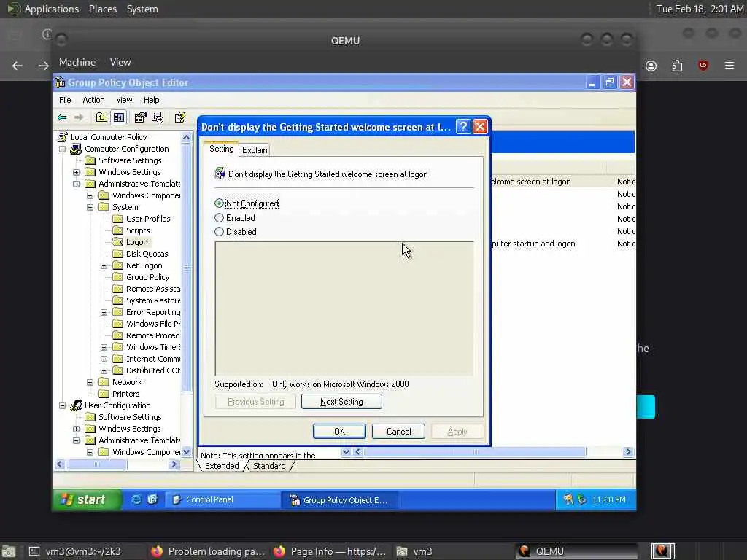Expand the Windows Components node under Computer Configuration
747x560 pixels.
[x=90, y=195]
